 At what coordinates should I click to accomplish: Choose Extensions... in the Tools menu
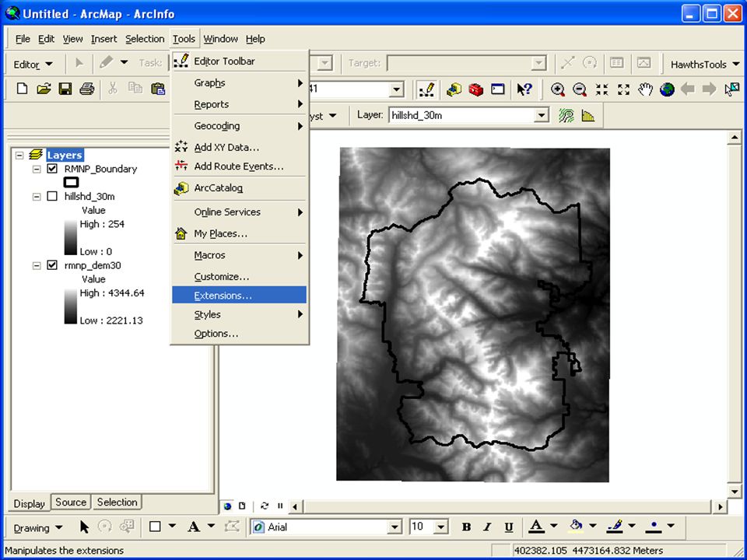(239, 296)
